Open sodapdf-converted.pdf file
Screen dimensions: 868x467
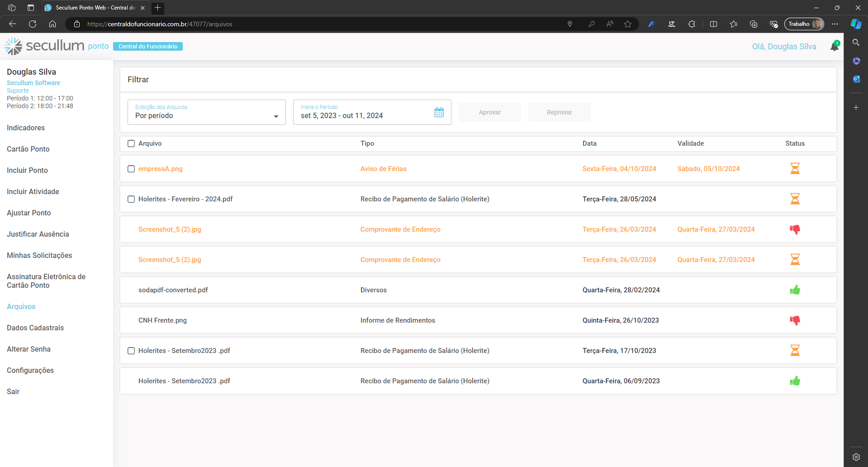[x=173, y=290]
